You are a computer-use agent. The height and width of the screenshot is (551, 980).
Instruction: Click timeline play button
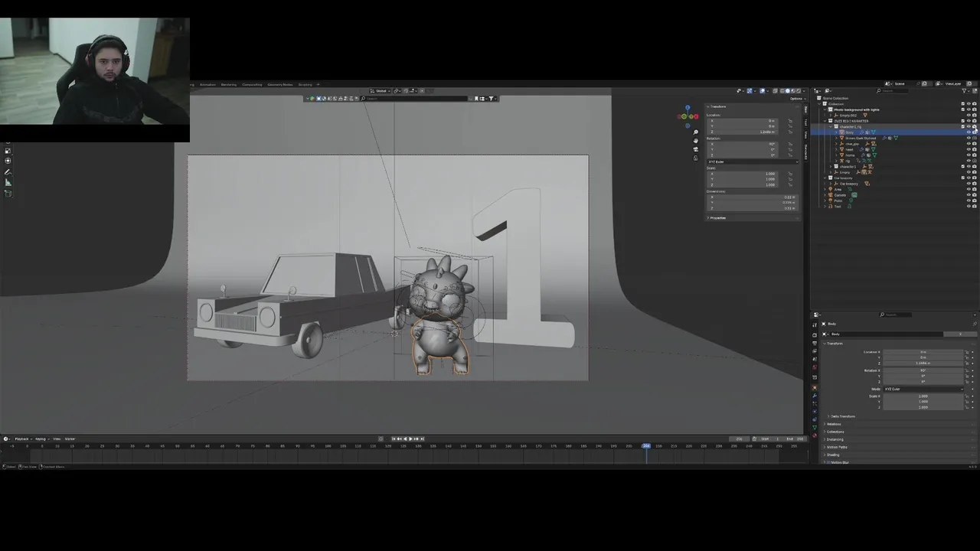[x=410, y=439]
